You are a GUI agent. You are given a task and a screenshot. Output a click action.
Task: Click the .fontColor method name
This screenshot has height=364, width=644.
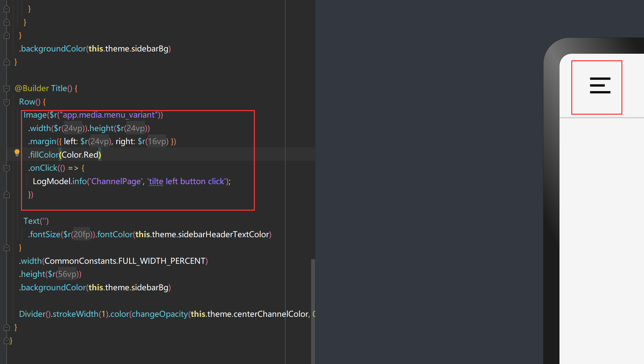114,235
